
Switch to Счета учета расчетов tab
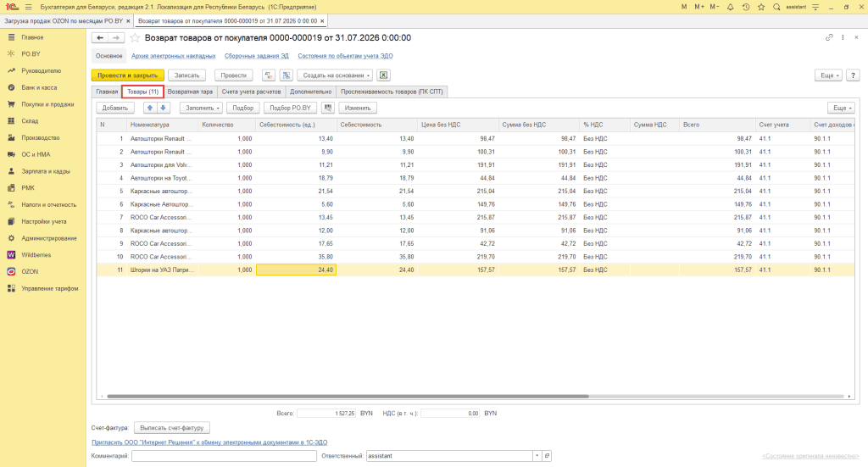[251, 92]
